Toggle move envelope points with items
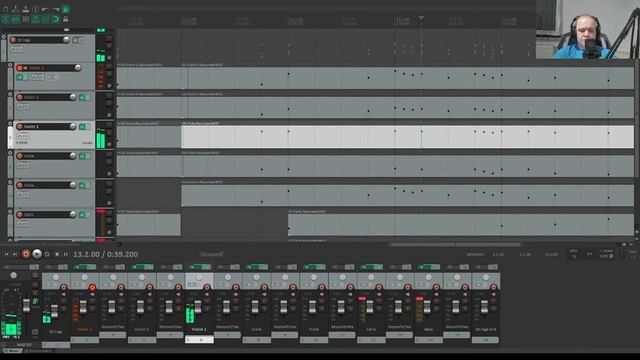 (36, 19)
